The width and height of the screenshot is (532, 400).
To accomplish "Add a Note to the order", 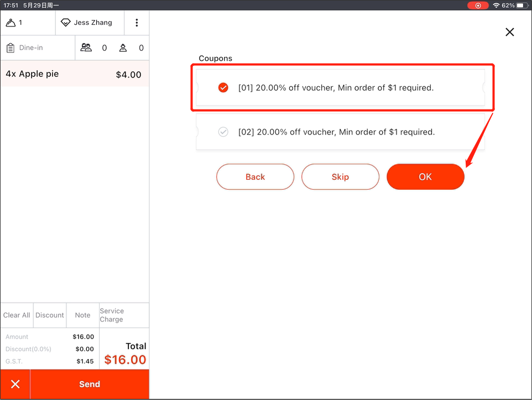I will [x=82, y=315].
